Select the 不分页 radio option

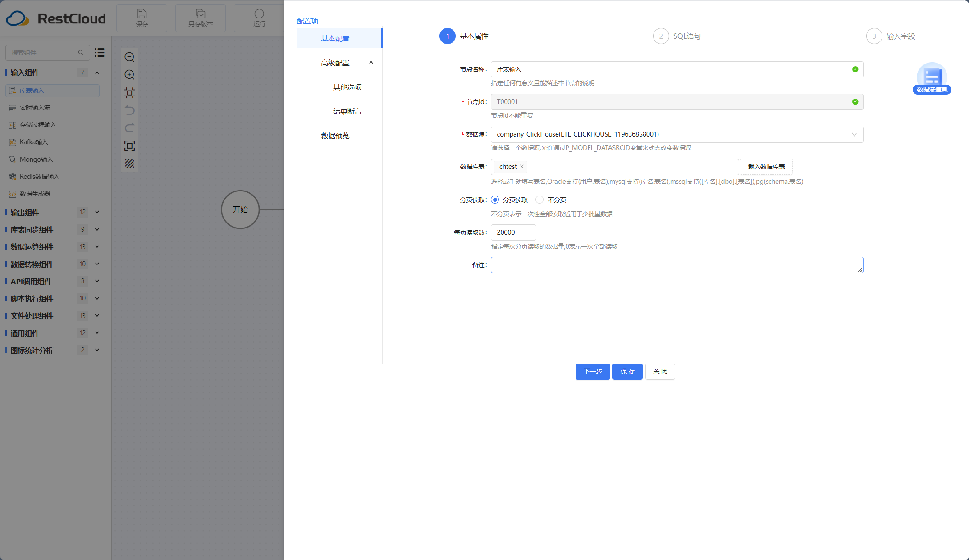click(539, 200)
